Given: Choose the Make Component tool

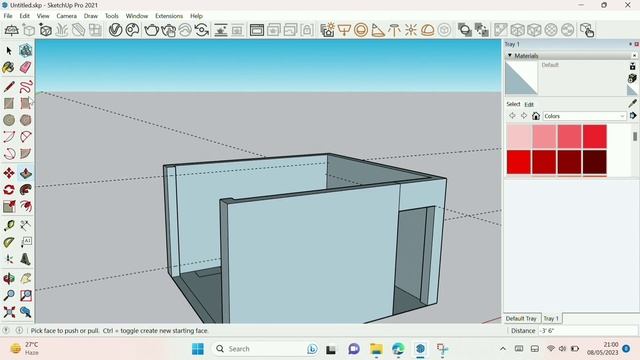Looking at the screenshot, I should (x=25, y=51).
